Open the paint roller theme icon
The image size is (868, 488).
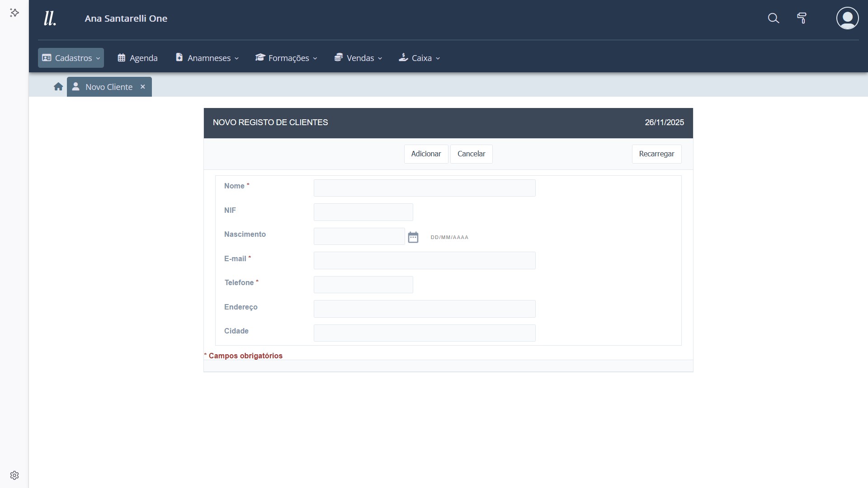pos(802,18)
